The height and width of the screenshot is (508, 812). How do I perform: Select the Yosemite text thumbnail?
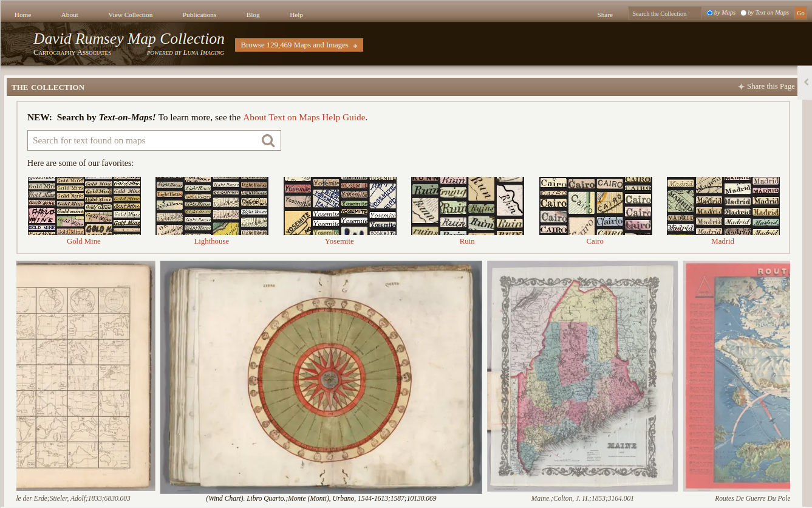[339, 205]
